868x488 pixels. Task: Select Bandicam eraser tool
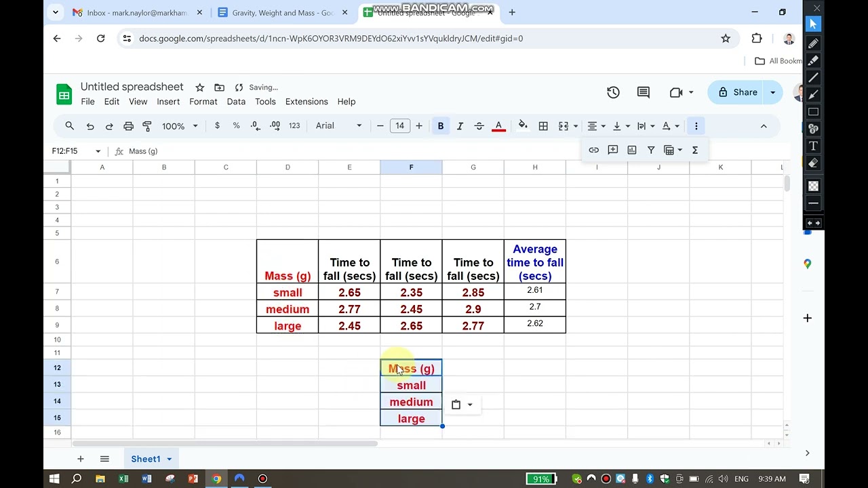pos(813,163)
